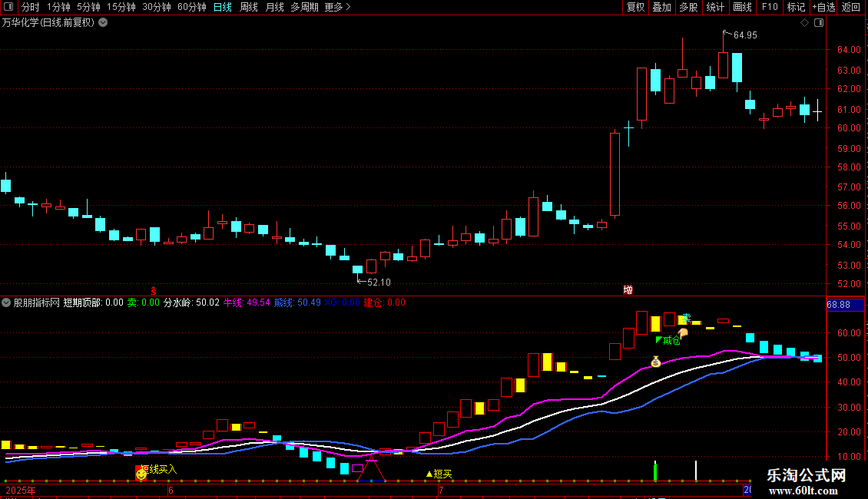This screenshot has width=868, height=499.
Task: Click the panel layout icon at top-left
Action: point(8,7)
